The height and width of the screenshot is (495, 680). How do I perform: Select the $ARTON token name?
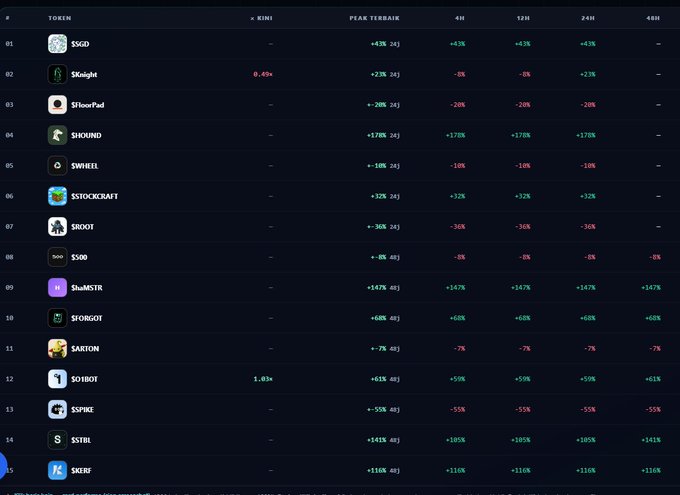pos(85,348)
